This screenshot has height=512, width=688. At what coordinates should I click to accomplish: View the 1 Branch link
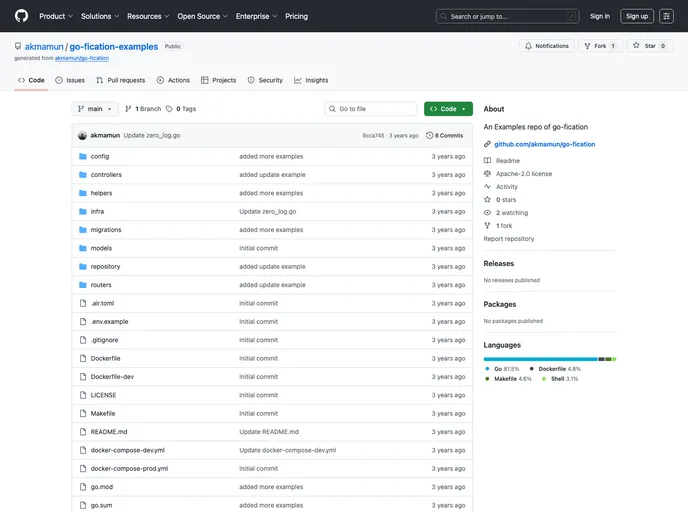(x=143, y=109)
